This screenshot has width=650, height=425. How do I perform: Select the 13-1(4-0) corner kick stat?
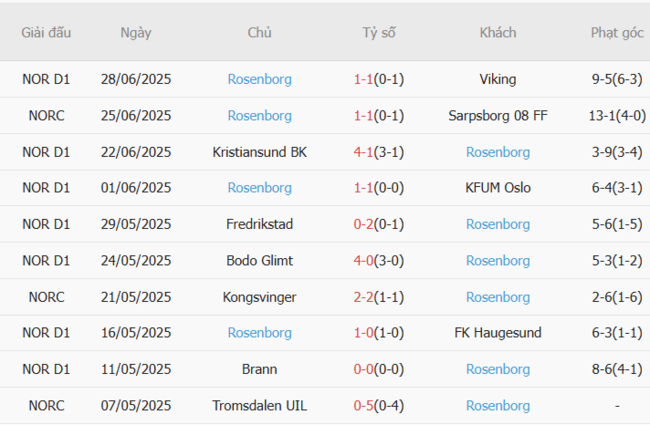(x=617, y=115)
